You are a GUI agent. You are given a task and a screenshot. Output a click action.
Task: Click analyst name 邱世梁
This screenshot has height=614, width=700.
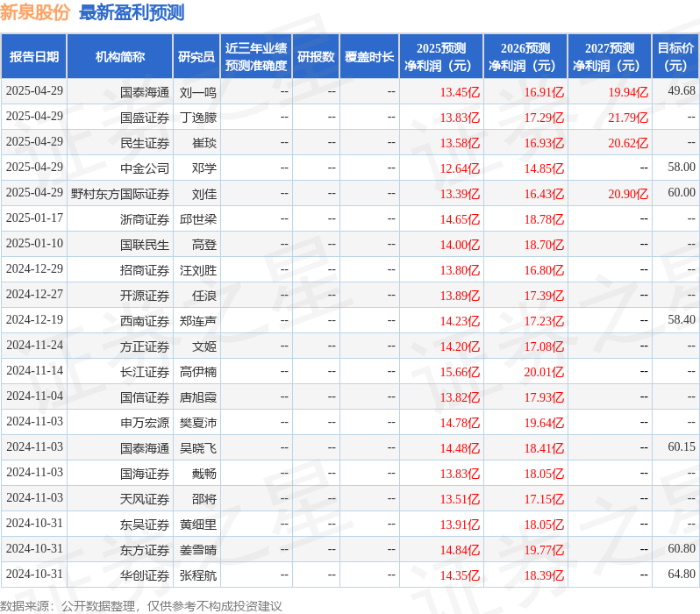(198, 219)
